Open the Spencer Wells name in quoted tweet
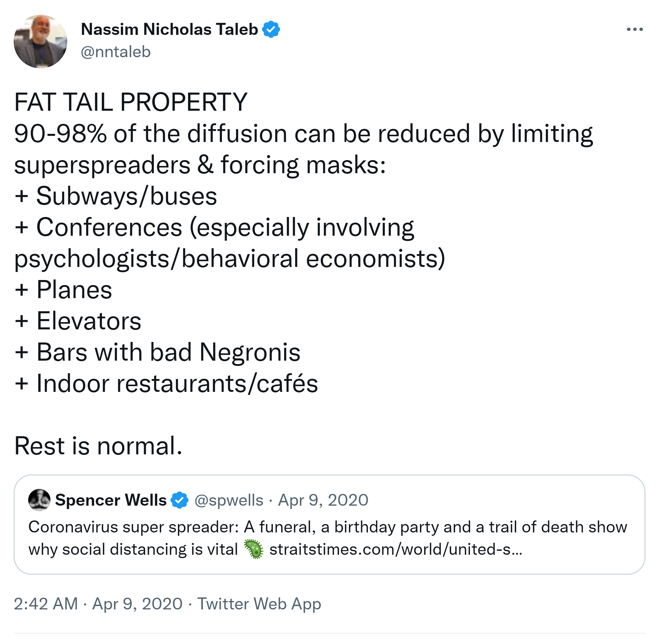Screen dimensions: 657x644 [x=111, y=500]
